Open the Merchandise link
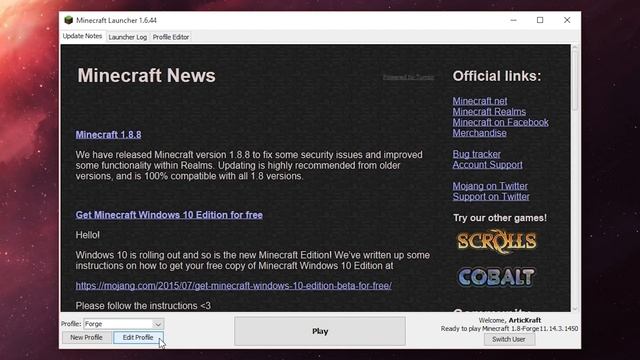 coord(480,133)
